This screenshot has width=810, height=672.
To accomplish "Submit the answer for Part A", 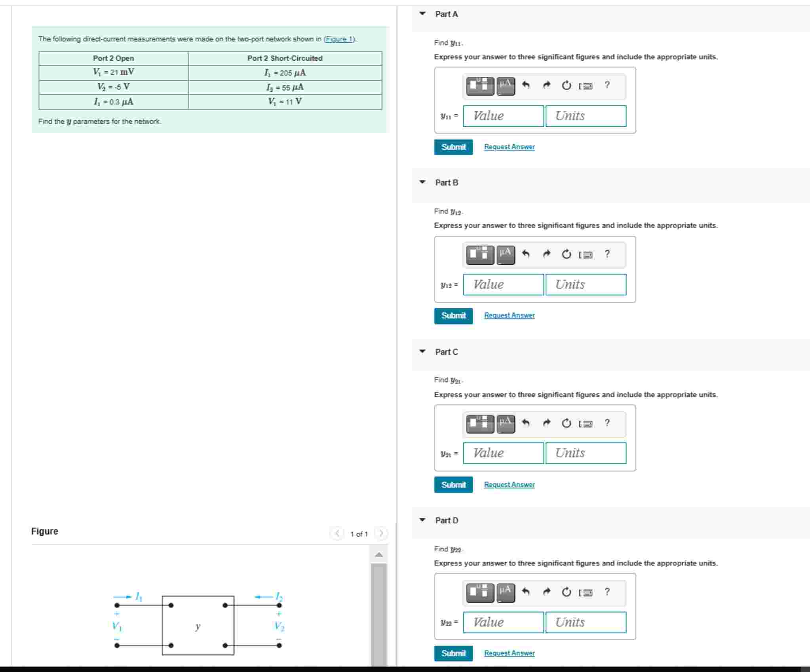I will point(453,147).
